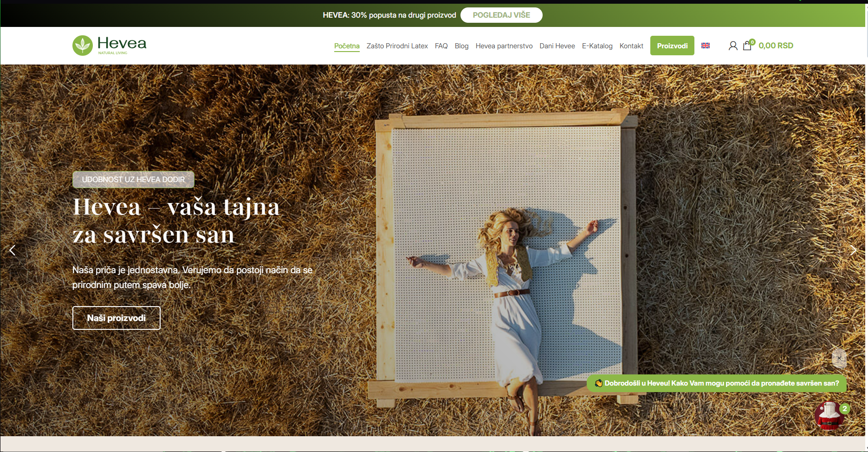Open the UK flag language switcher
868x452 pixels.
[706, 46]
